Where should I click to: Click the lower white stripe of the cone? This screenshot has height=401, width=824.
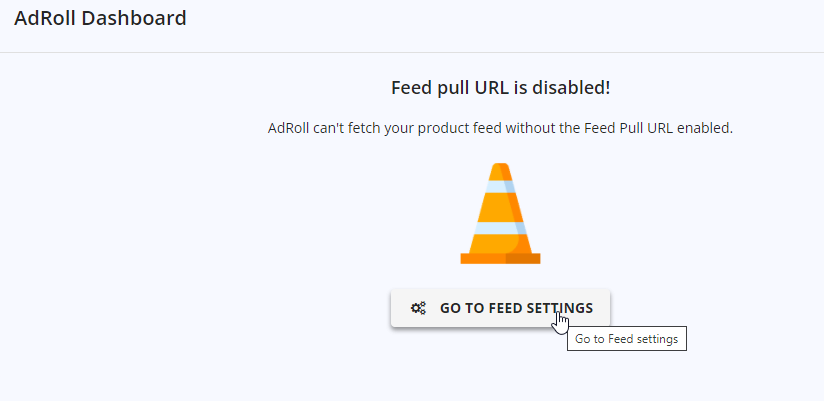click(x=500, y=225)
